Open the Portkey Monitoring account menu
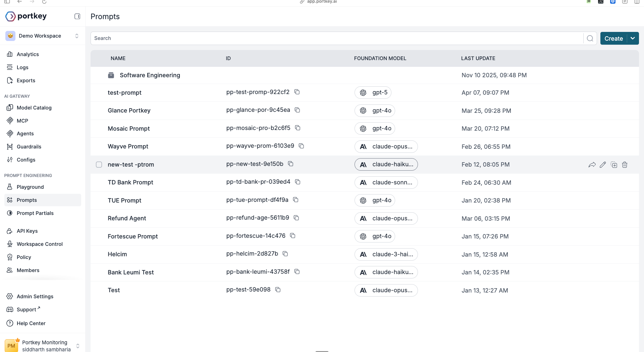644x352 pixels. pyautogui.click(x=43, y=346)
